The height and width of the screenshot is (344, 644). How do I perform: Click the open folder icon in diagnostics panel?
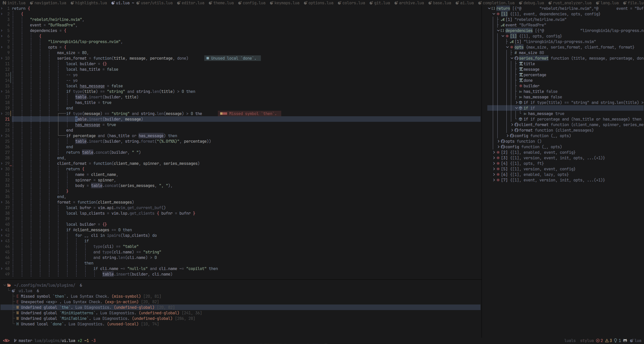coord(9,285)
